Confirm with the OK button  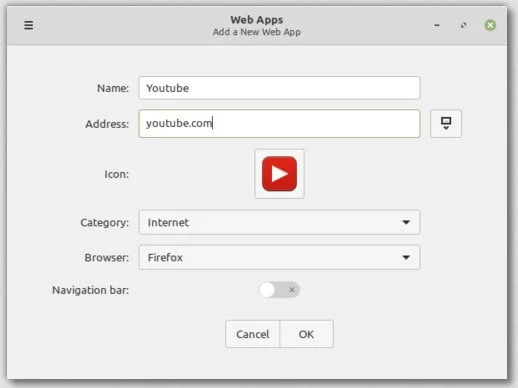point(306,334)
